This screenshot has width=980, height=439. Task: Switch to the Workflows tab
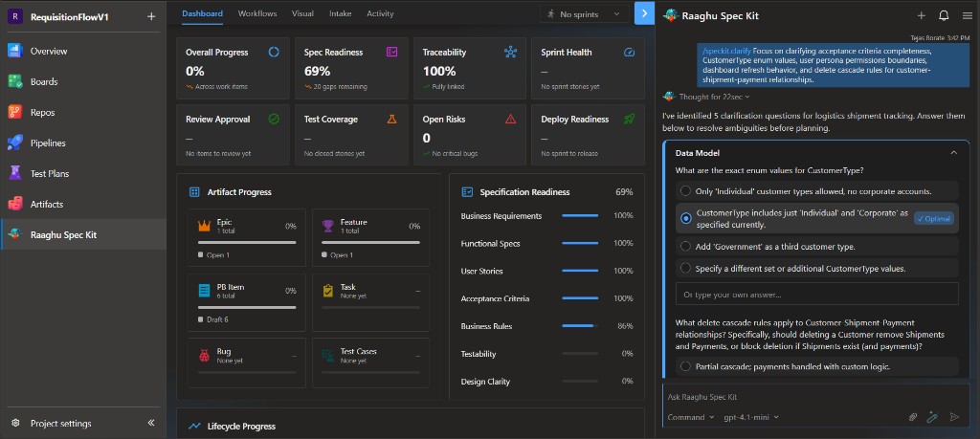257,13
